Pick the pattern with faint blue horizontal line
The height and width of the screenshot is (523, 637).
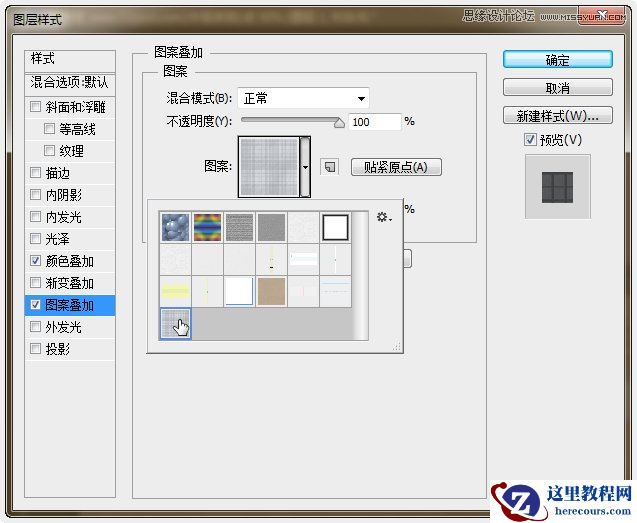click(336, 291)
